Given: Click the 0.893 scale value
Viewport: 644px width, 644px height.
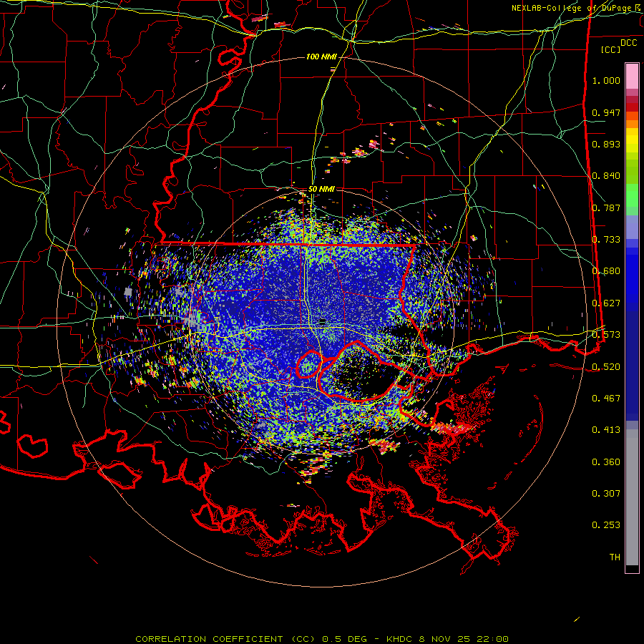Looking at the screenshot, I should coord(606,144).
